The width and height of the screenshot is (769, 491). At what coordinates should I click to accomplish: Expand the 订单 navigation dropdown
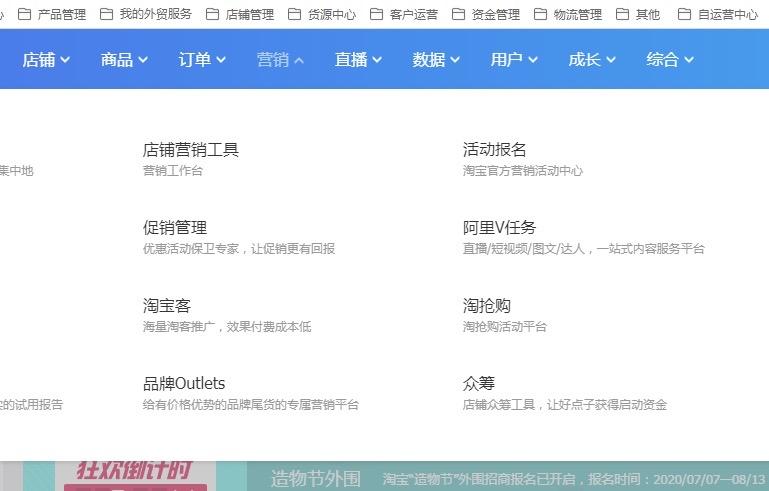202,60
